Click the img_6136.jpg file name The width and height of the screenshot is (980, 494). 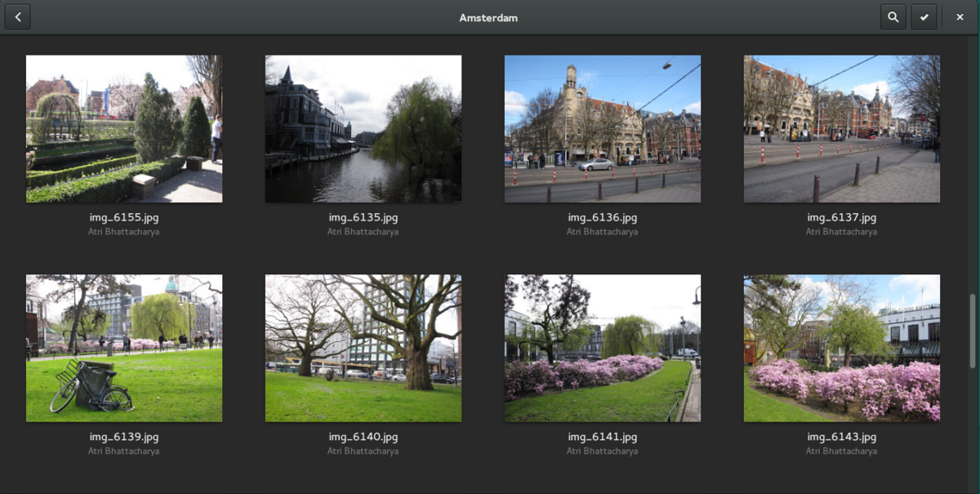pos(603,217)
